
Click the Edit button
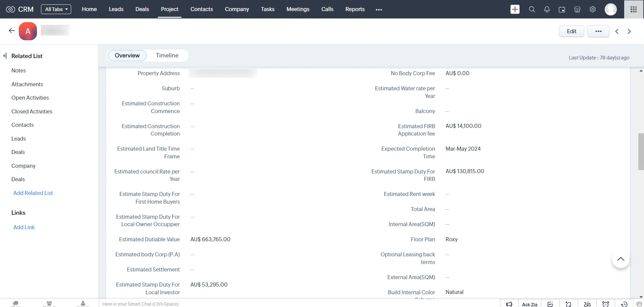coord(571,31)
